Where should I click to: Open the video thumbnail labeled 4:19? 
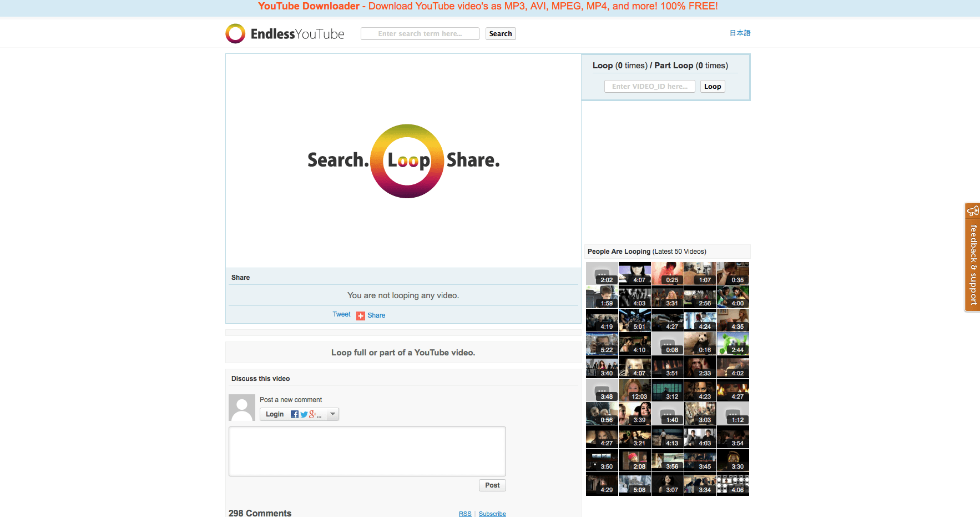[x=602, y=320]
